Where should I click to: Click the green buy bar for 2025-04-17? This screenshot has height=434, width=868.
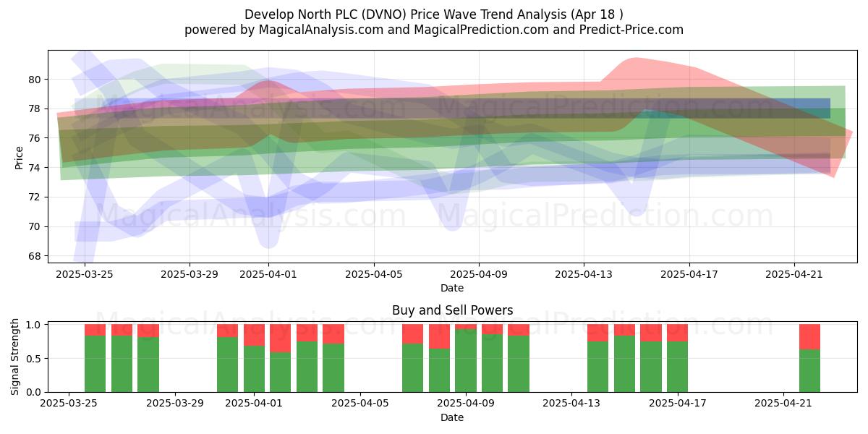click(x=677, y=367)
